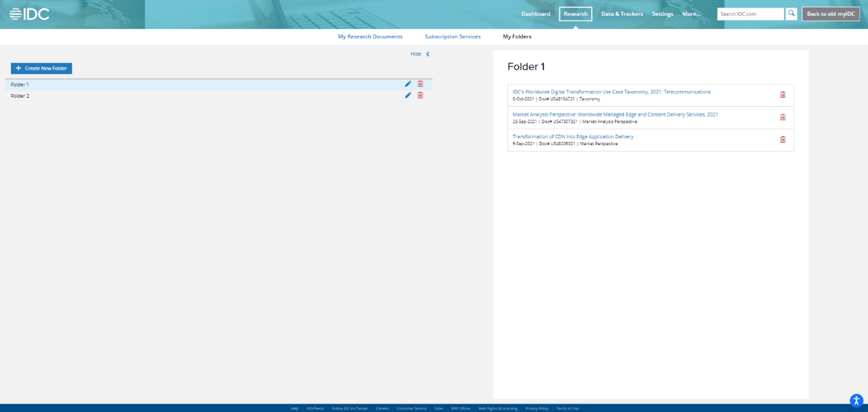This screenshot has height=412, width=868.
Task: Click the Create New Folder button
Action: [x=41, y=69]
